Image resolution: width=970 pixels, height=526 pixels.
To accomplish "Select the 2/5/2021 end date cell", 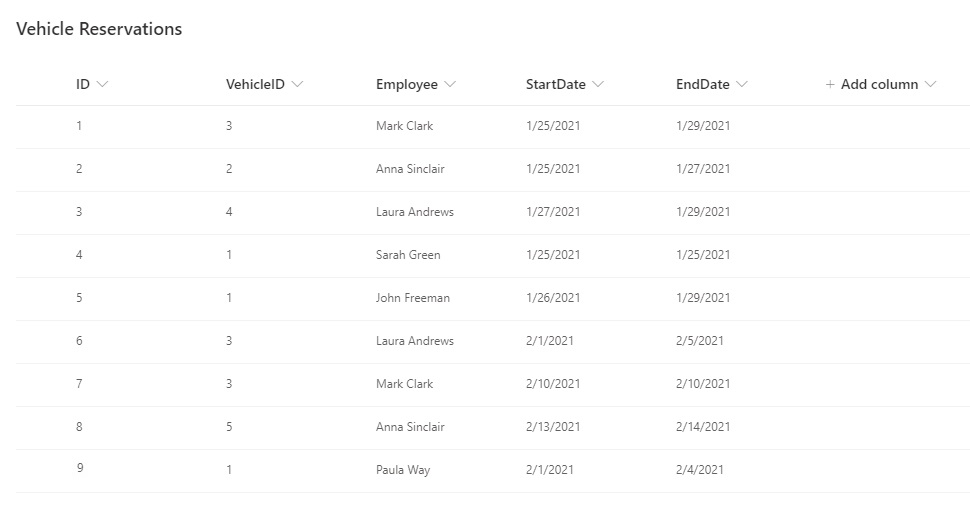I will [x=700, y=340].
